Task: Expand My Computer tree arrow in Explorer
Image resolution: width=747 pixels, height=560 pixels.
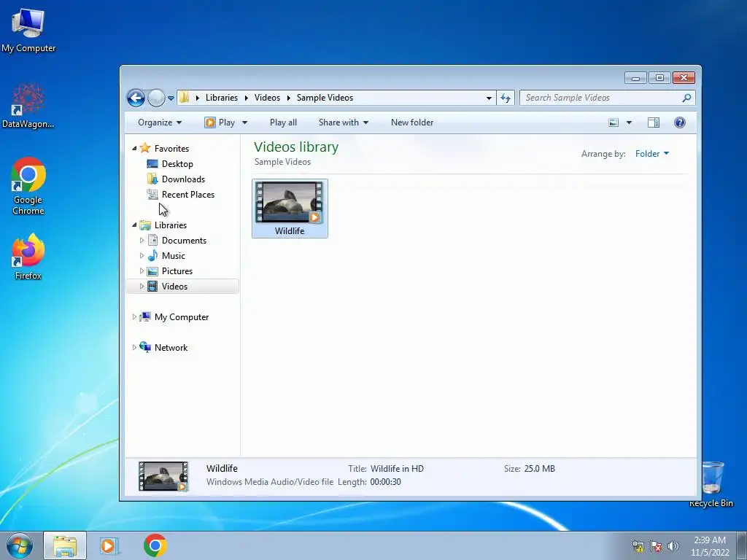Action: coord(134,316)
